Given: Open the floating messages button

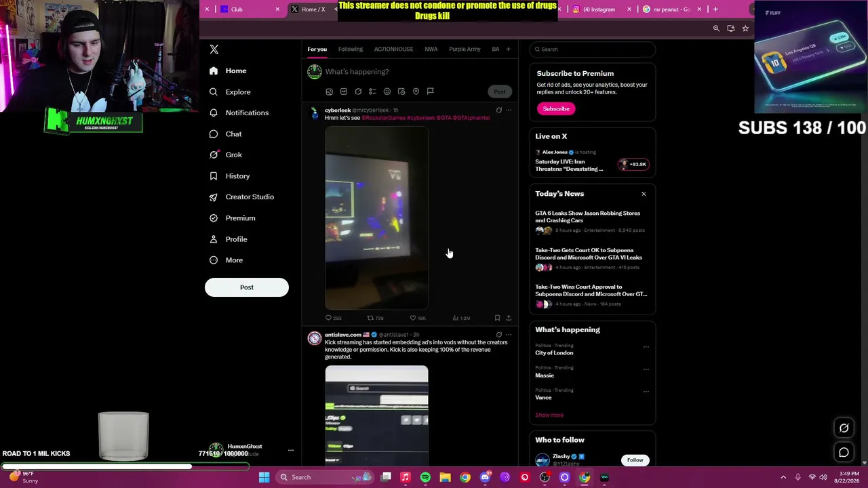Looking at the screenshot, I should [844, 452].
